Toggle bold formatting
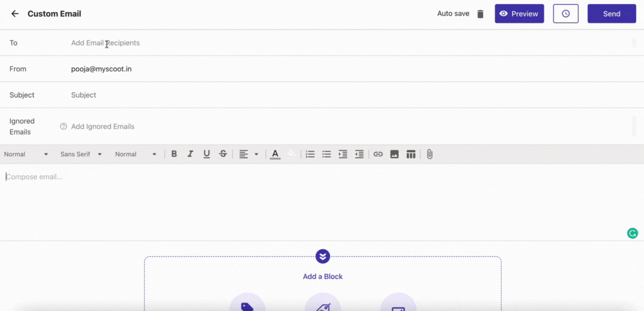The height and width of the screenshot is (311, 644). tap(174, 154)
